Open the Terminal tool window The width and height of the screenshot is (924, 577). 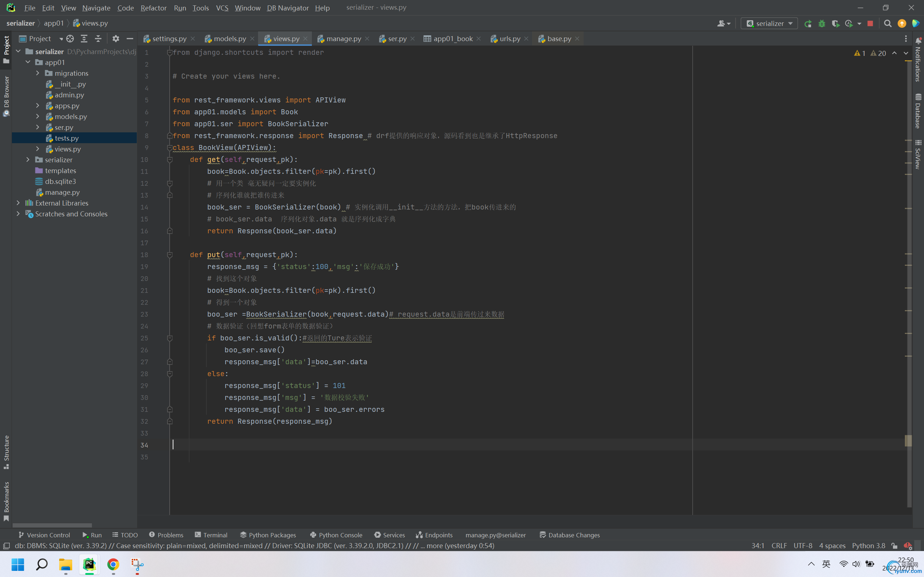click(x=211, y=535)
